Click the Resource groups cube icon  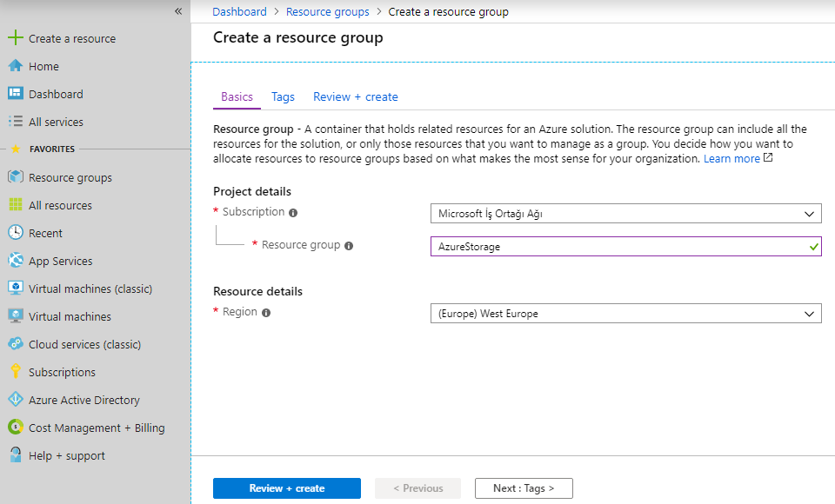click(16, 176)
